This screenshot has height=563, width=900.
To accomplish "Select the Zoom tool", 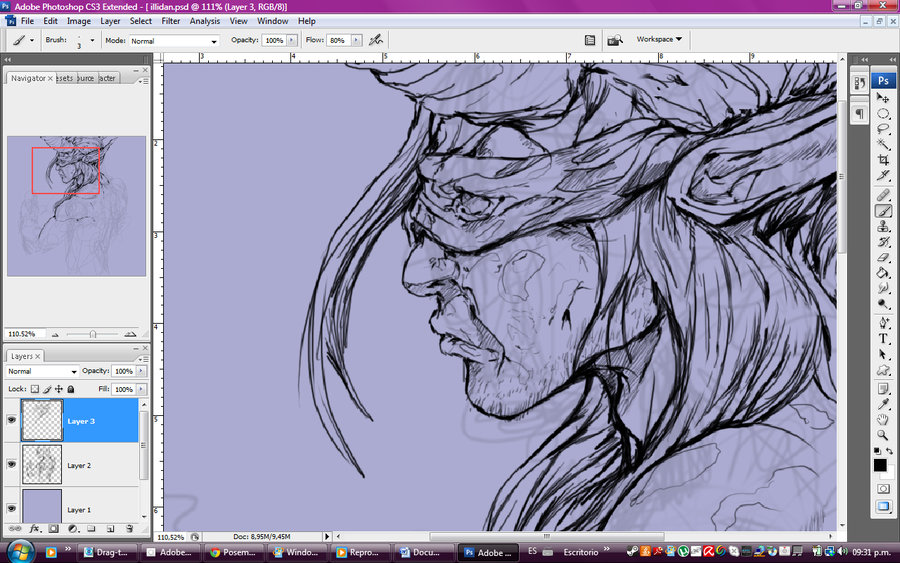I will coord(883,436).
